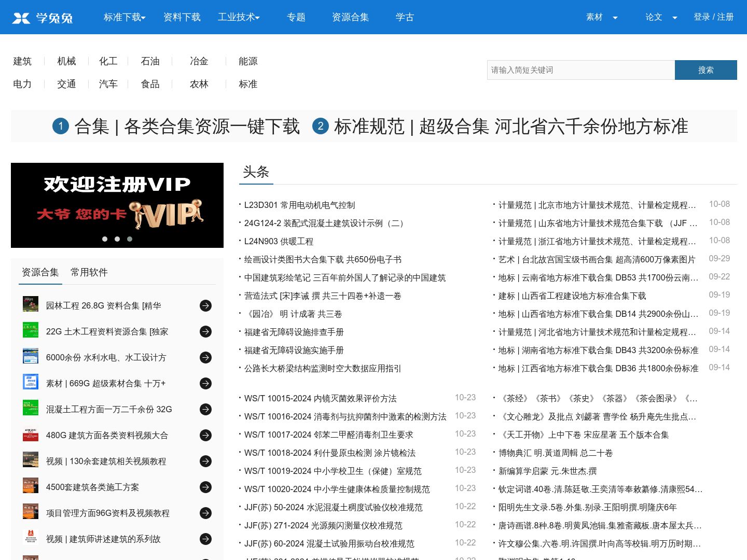The width and height of the screenshot is (747, 560).
Task: Open 博物典汇 明.黃道周輯 article
Action: (556, 453)
